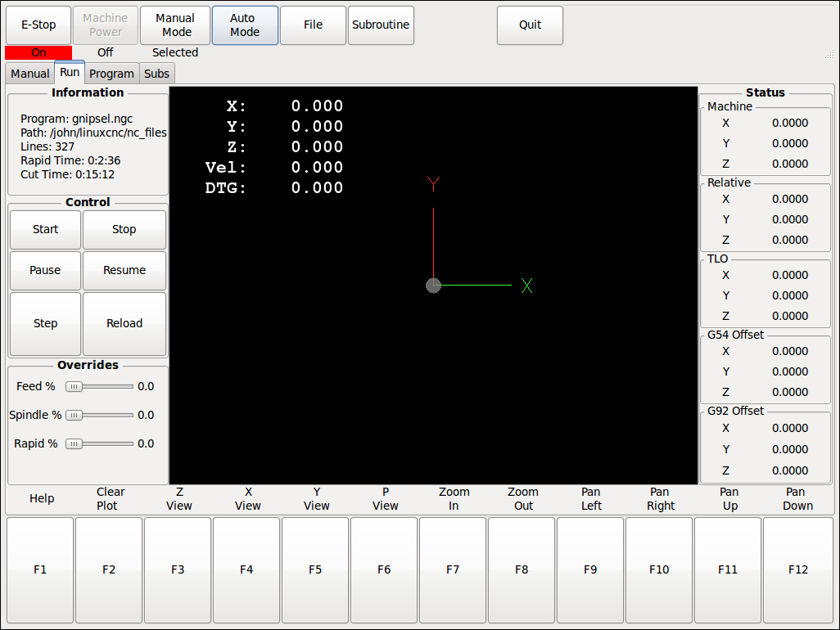840x630 pixels.
Task: Switch to Manual Mode
Action: tap(175, 25)
